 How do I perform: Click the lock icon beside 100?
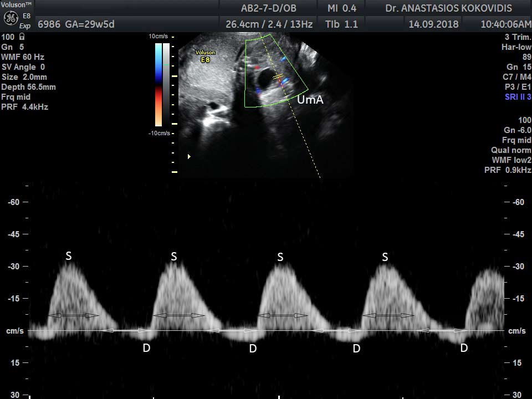pos(22,37)
